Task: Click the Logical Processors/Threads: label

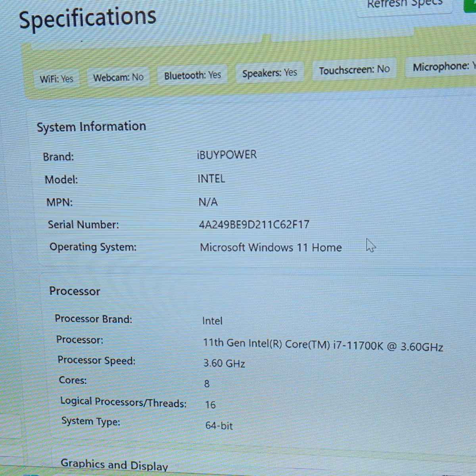Action: (x=123, y=402)
